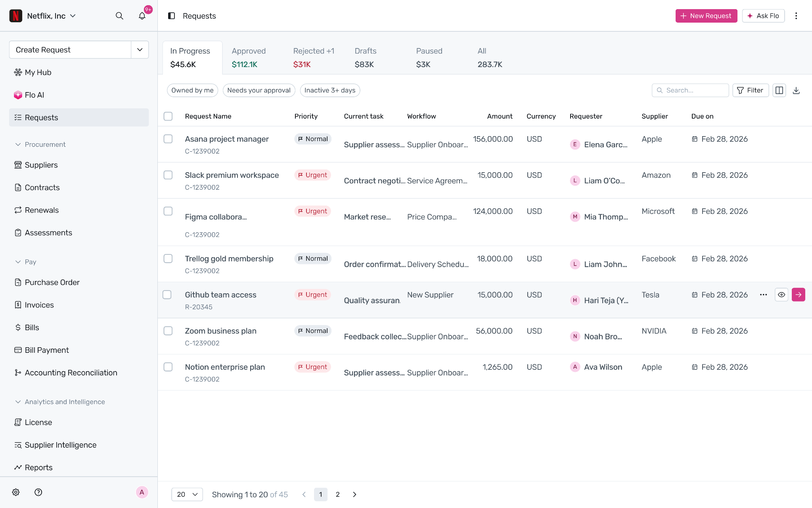The height and width of the screenshot is (508, 812).
Task: Change rows per page from 20
Action: 187,495
